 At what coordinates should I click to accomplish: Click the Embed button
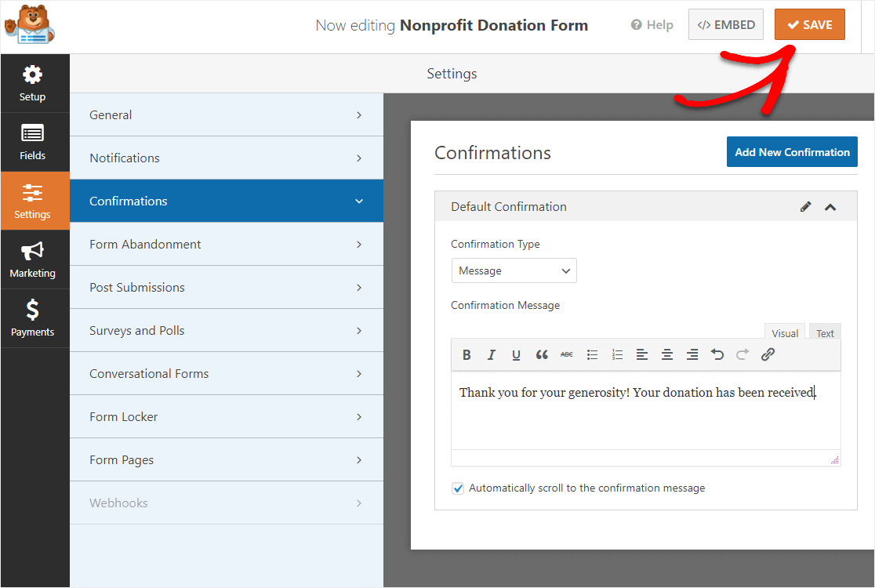[725, 24]
